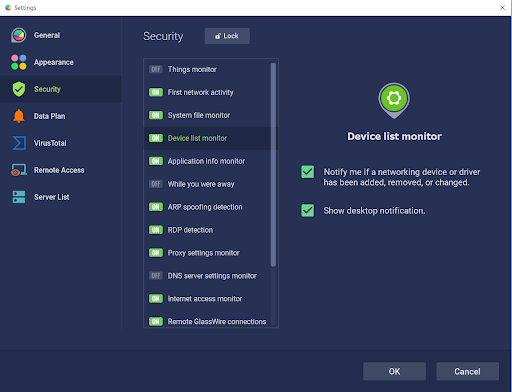512x392 pixels.
Task: Click the Remote Access monitor icon
Action: (x=19, y=170)
